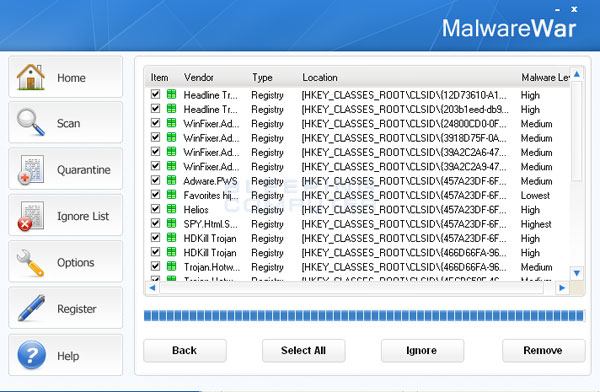Uncheck WinFixer.Ad... row with {3918D75F location
Viewport: 600px width, 392px height.
click(x=155, y=137)
